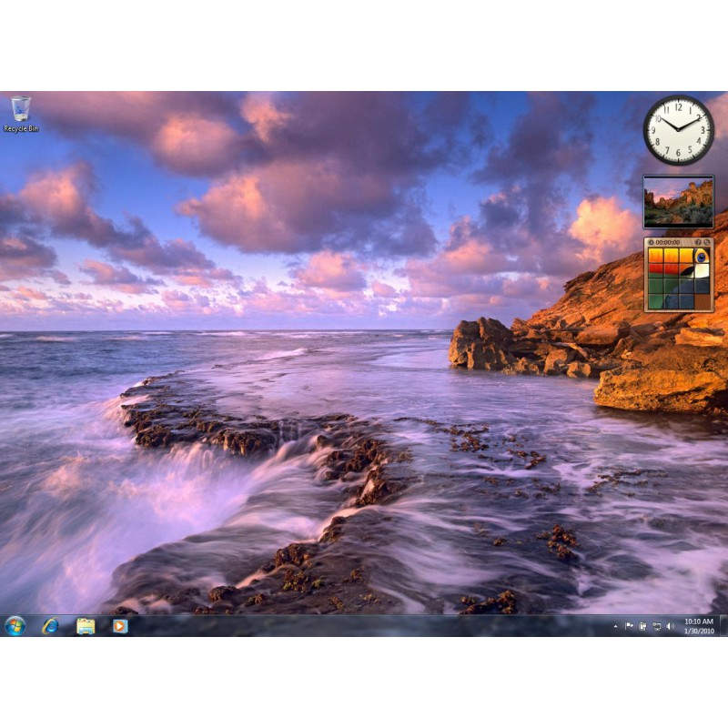
Task: Open Windows Explorer folder icon in taskbar
Action: point(86,626)
